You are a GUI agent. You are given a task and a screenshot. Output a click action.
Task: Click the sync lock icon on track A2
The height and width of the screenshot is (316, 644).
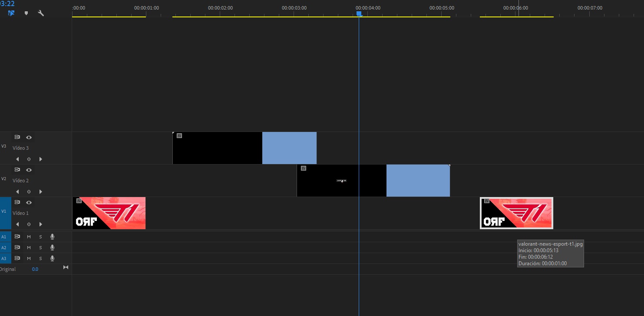[x=17, y=247]
